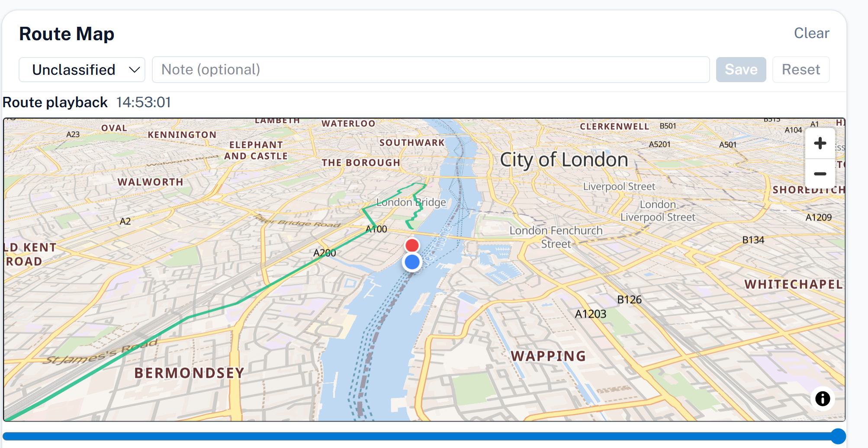Click the Route playback timestamp
The height and width of the screenshot is (448, 868).
click(144, 102)
